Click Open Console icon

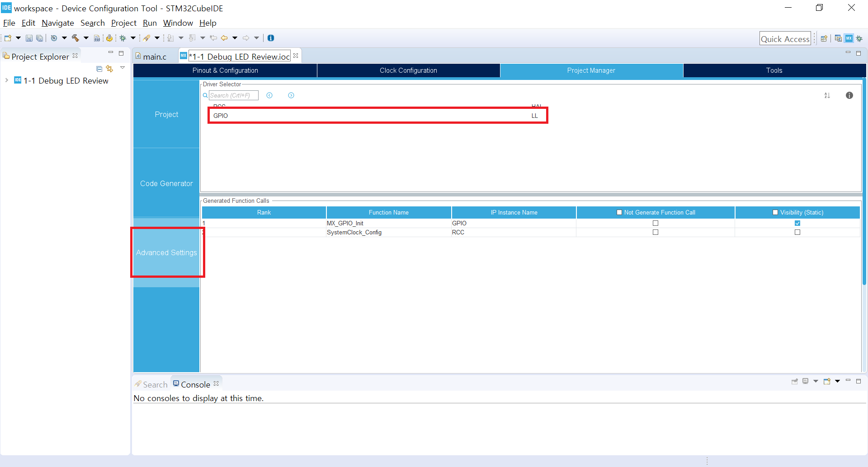point(827,381)
